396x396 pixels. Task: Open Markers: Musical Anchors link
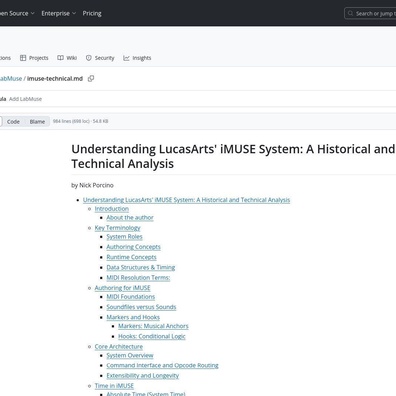tap(153, 326)
